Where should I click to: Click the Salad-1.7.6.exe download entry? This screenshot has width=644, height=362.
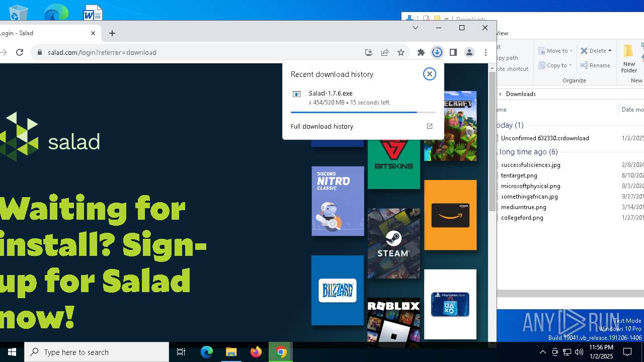point(362,98)
